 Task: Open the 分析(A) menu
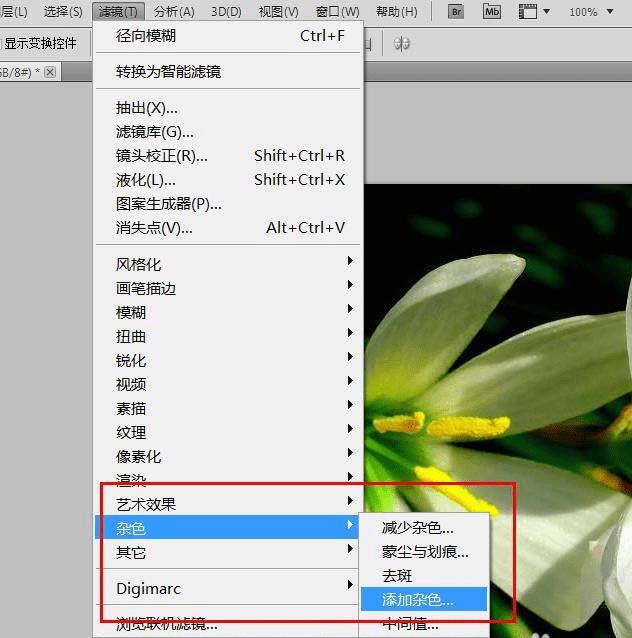[174, 12]
